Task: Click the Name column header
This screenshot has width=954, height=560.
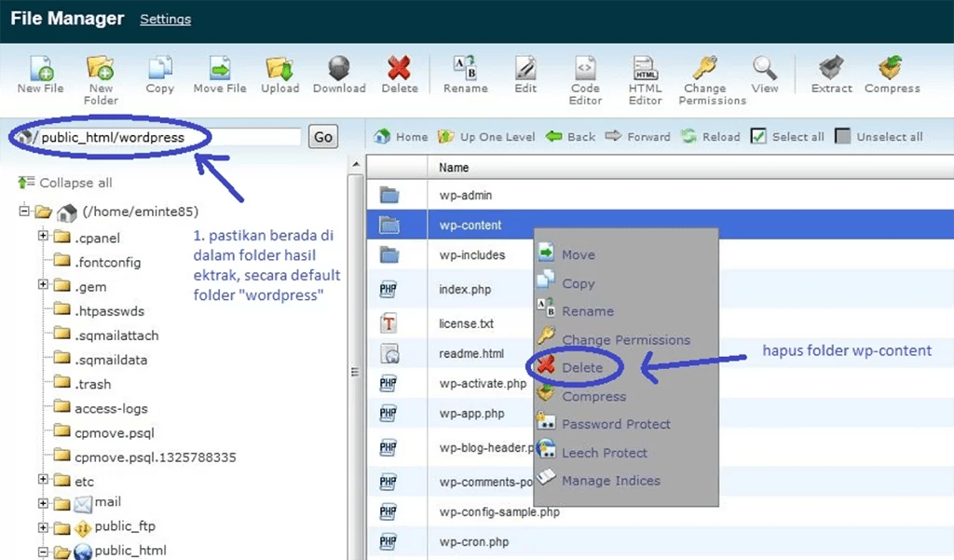Action: (454, 168)
